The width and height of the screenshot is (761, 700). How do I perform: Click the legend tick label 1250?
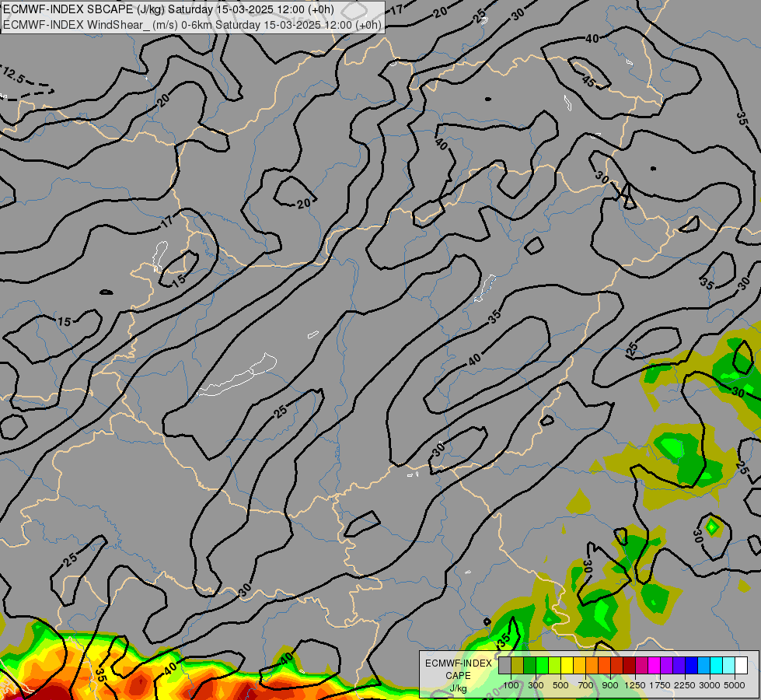click(x=635, y=685)
